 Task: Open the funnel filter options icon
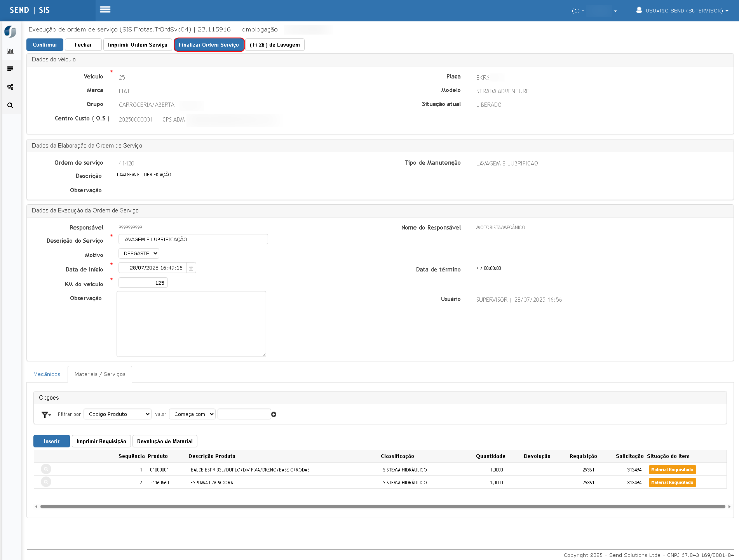46,415
